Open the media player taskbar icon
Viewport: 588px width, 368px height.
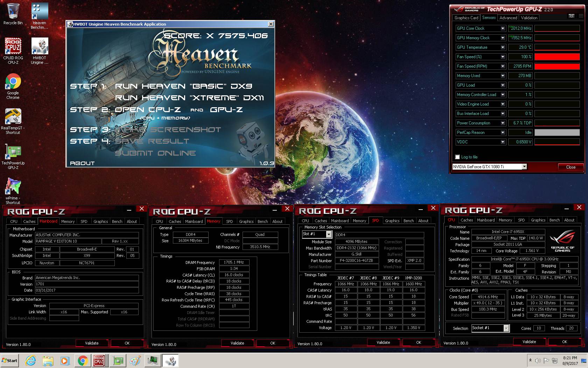[x=65, y=361]
